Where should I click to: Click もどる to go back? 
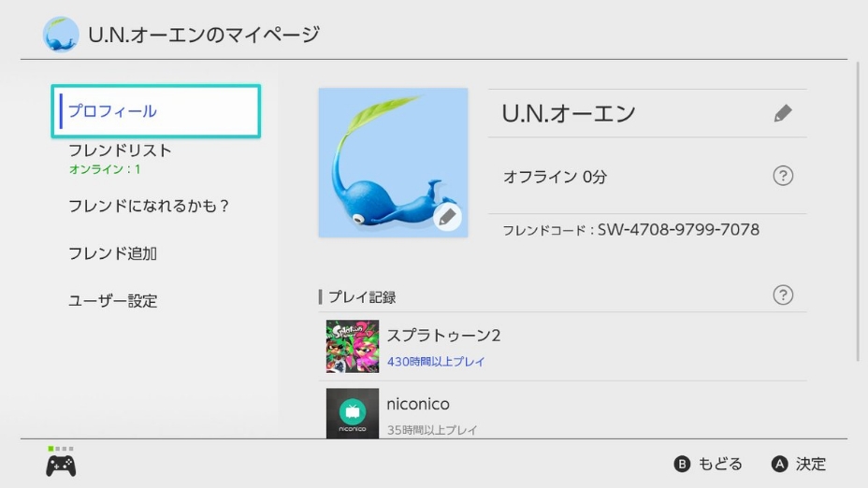[720, 464]
